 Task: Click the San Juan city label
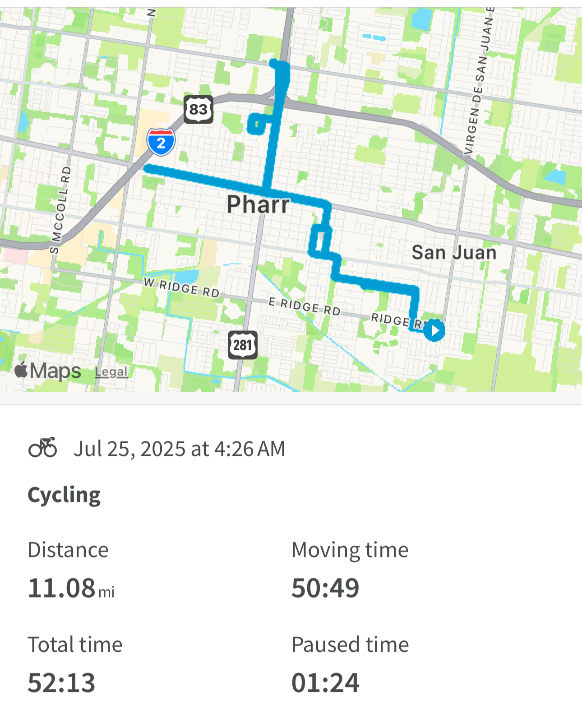click(454, 252)
